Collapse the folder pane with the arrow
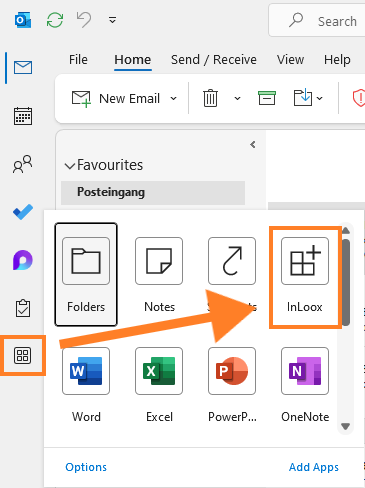This screenshot has width=365, height=488. click(x=253, y=145)
